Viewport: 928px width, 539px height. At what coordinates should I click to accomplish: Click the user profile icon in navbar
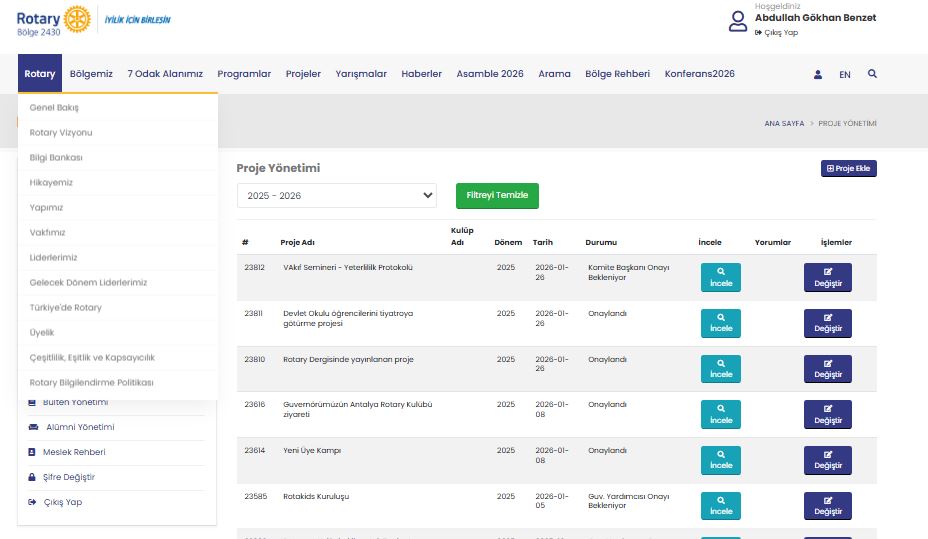click(x=818, y=74)
